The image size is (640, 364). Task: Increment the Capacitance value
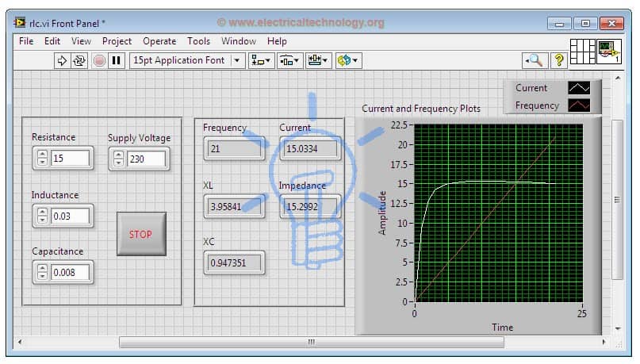click(43, 269)
